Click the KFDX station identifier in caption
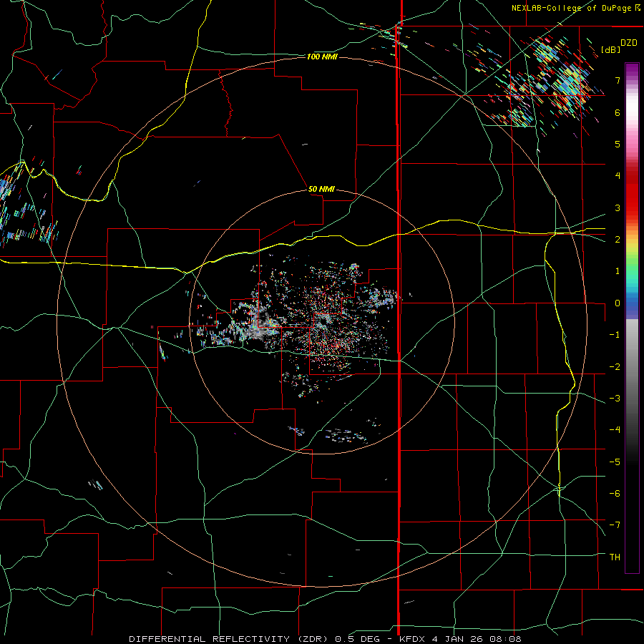This screenshot has height=644, width=644. click(413, 639)
